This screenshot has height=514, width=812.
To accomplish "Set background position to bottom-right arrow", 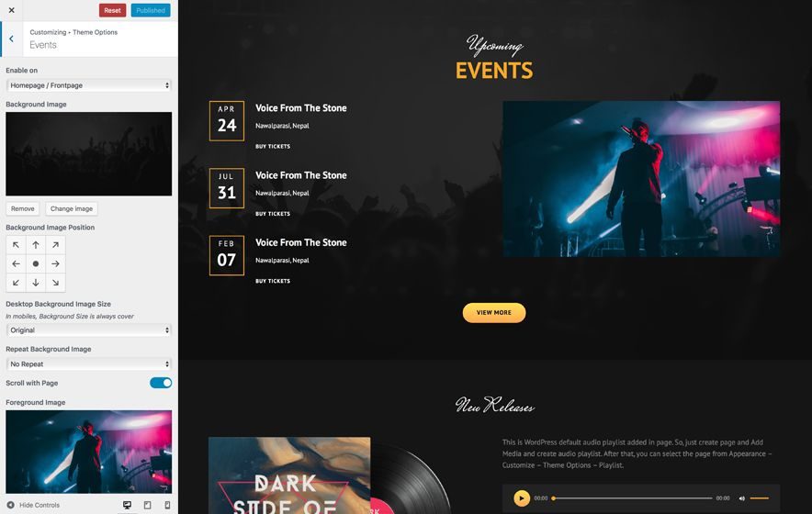I will click(x=55, y=283).
